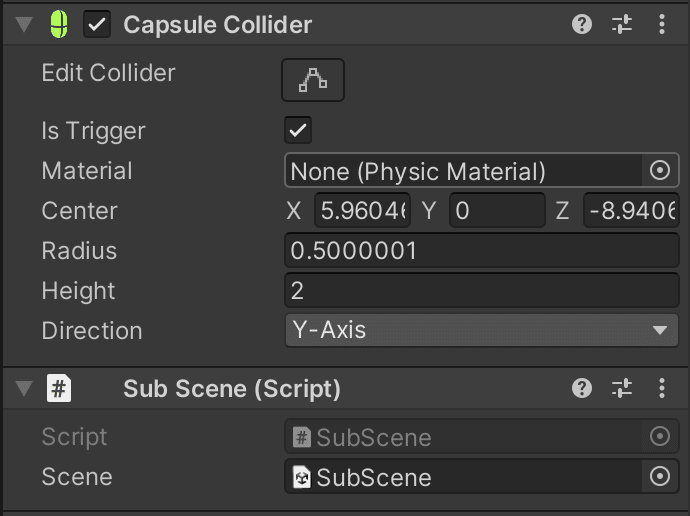The image size is (690, 516).
Task: Collapse the Sub Scene script foldout
Action: (23, 388)
